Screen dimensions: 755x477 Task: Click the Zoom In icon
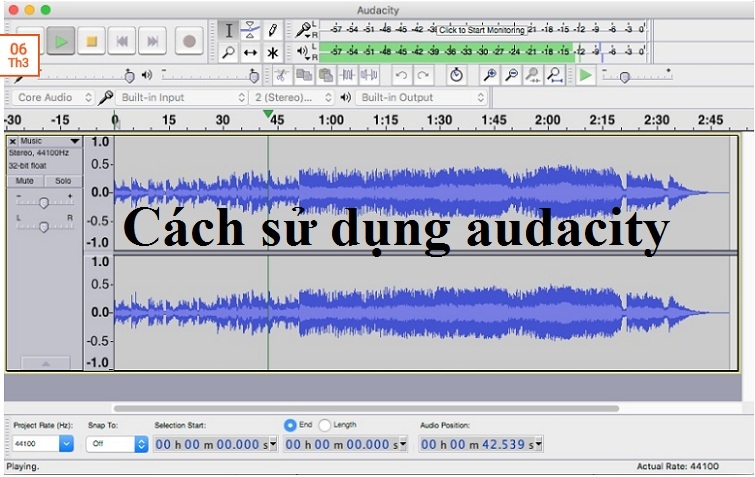coord(490,75)
